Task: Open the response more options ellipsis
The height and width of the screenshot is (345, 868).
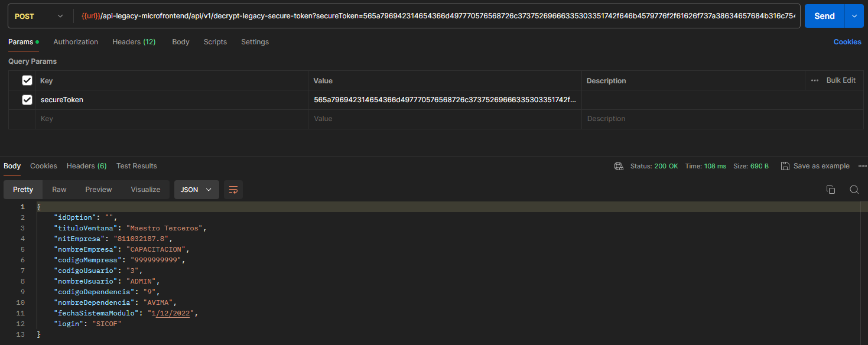Action: point(863,166)
